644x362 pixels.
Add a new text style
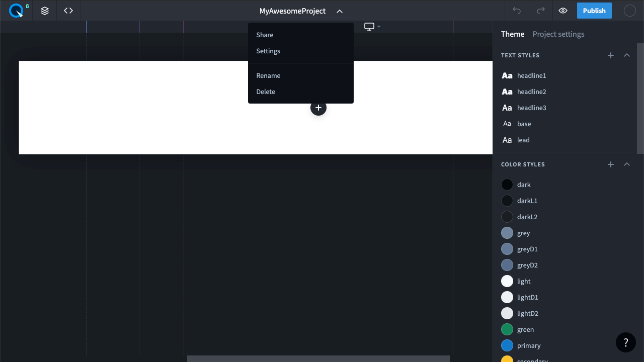point(611,55)
